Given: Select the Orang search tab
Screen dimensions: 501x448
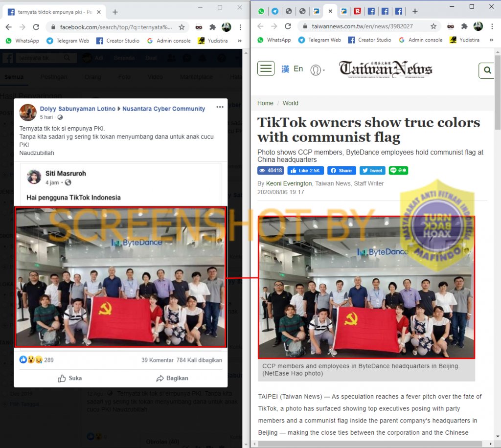Looking at the screenshot, I should tap(92, 77).
